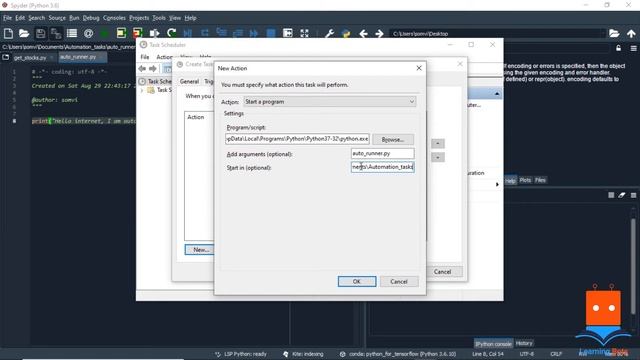Stop the console with the square icon
The image size is (640, 360).
(611, 195)
